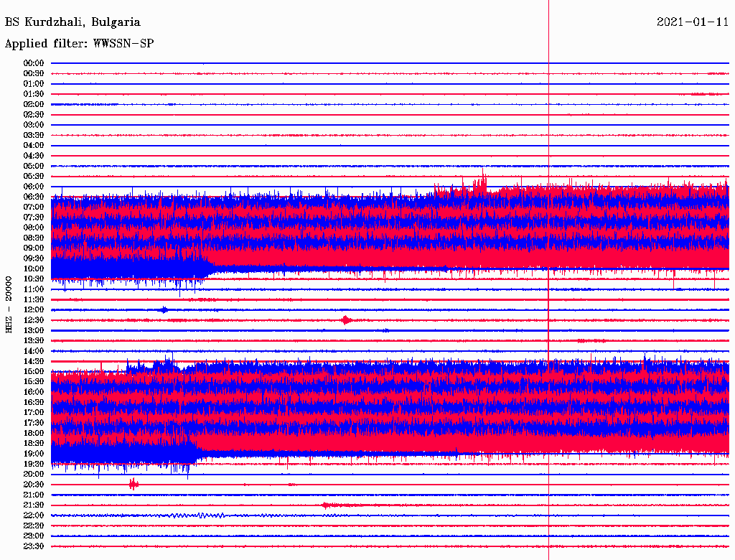735x560 pixels.
Task: Select the 04:00 time label
Action: tap(34, 146)
